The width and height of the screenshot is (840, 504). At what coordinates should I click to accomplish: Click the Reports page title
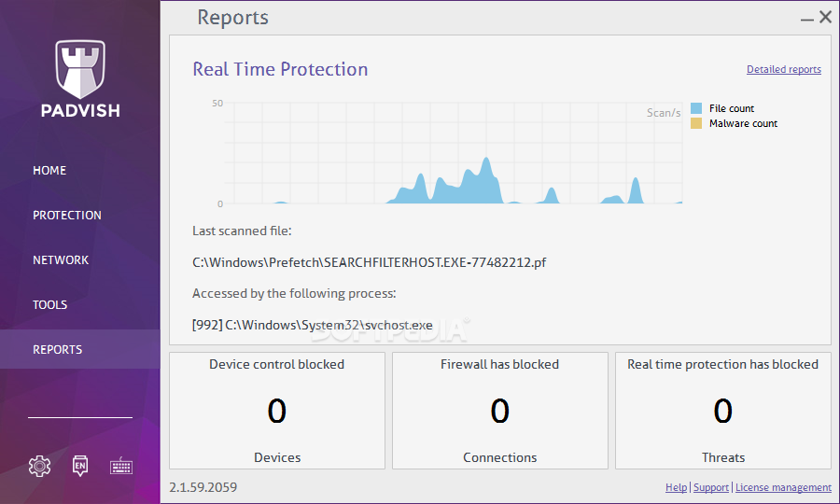tap(232, 18)
